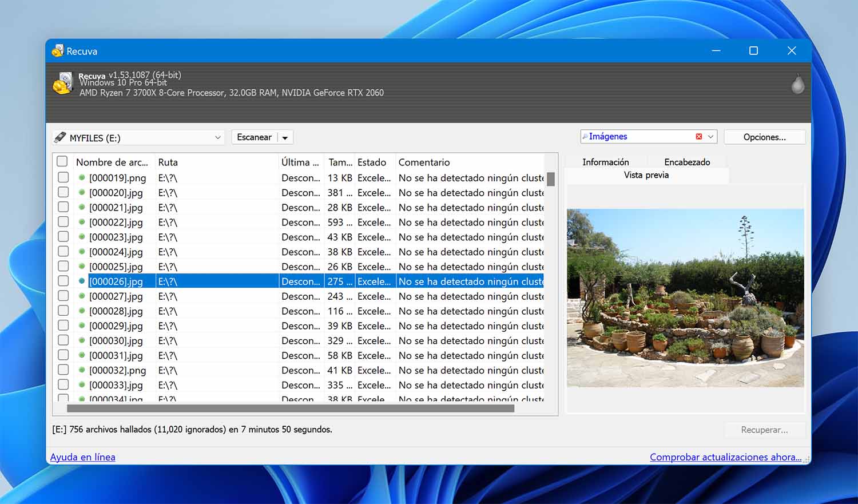Open the MYFILES (E:) drive dropdown
Viewport: 858px width, 504px height.
coord(217,137)
